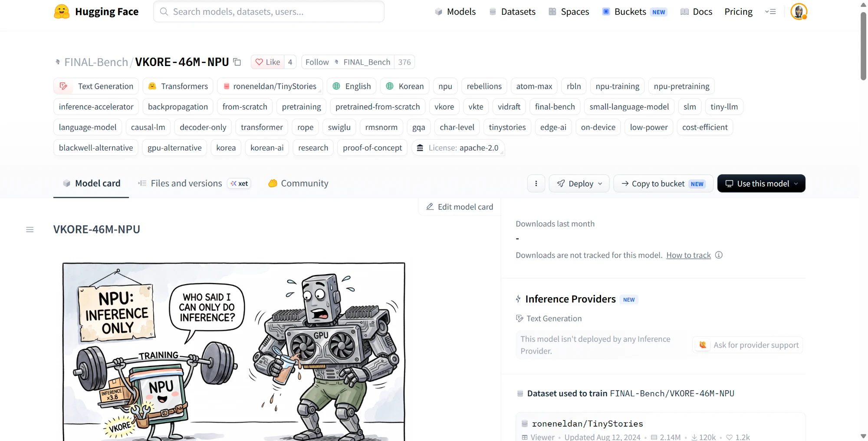Image resolution: width=868 pixels, height=441 pixels.
Task: Click the Korean language tag
Action: tap(404, 86)
